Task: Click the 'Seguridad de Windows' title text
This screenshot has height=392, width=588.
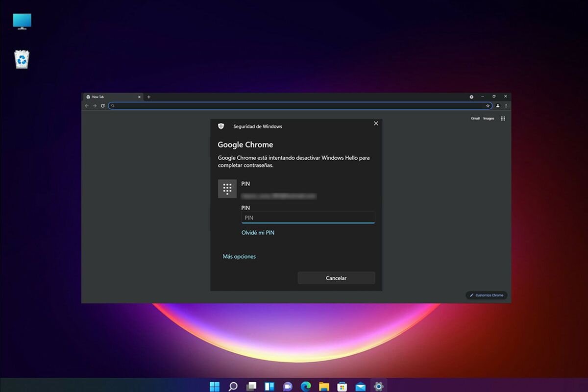Action: pyautogui.click(x=258, y=126)
